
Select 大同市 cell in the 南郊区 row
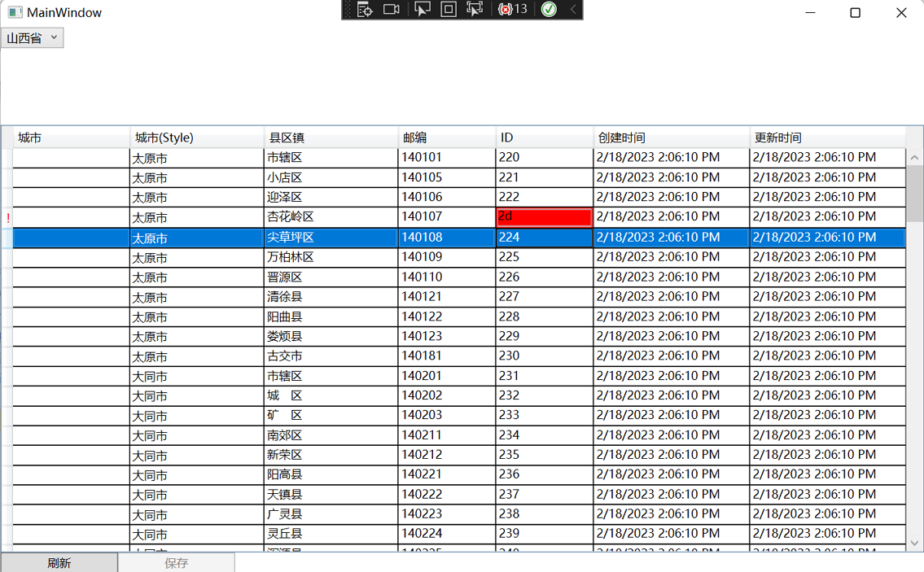[197, 435]
